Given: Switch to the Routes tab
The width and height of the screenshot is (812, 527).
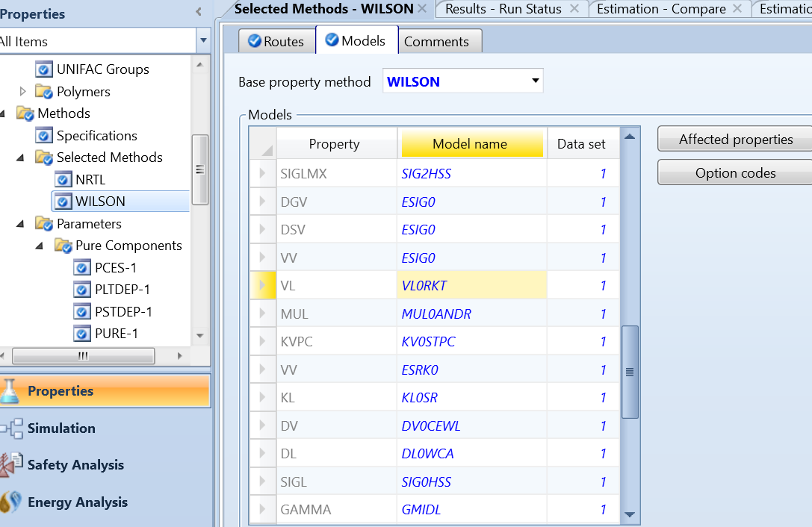Looking at the screenshot, I should [x=277, y=41].
